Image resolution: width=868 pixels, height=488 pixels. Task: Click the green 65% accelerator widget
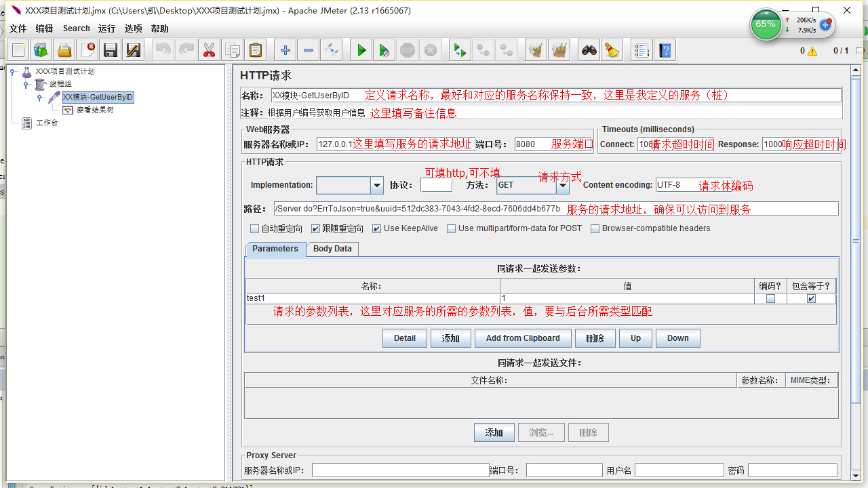pos(766,24)
